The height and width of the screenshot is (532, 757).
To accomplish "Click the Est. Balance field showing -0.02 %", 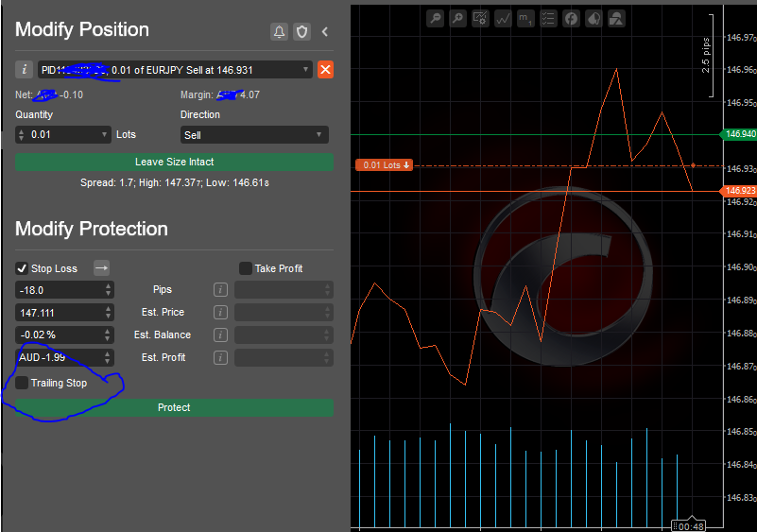I will (64, 335).
